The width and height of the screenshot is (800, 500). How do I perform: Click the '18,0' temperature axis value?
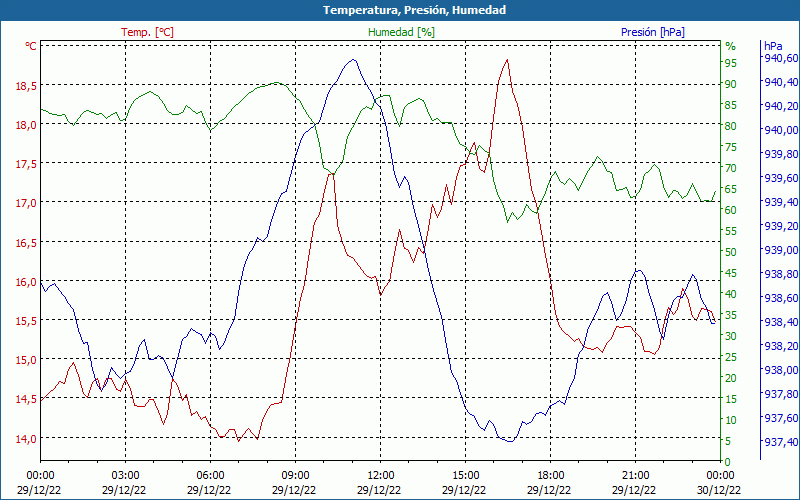pyautogui.click(x=26, y=126)
